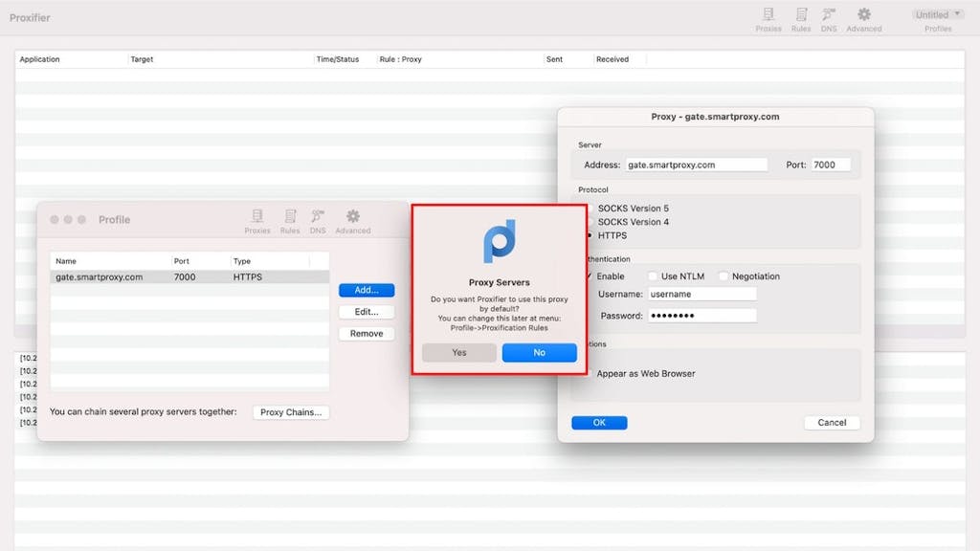Select SOCKS Version 4 protocol
The width and height of the screenshot is (980, 551).
click(x=633, y=222)
